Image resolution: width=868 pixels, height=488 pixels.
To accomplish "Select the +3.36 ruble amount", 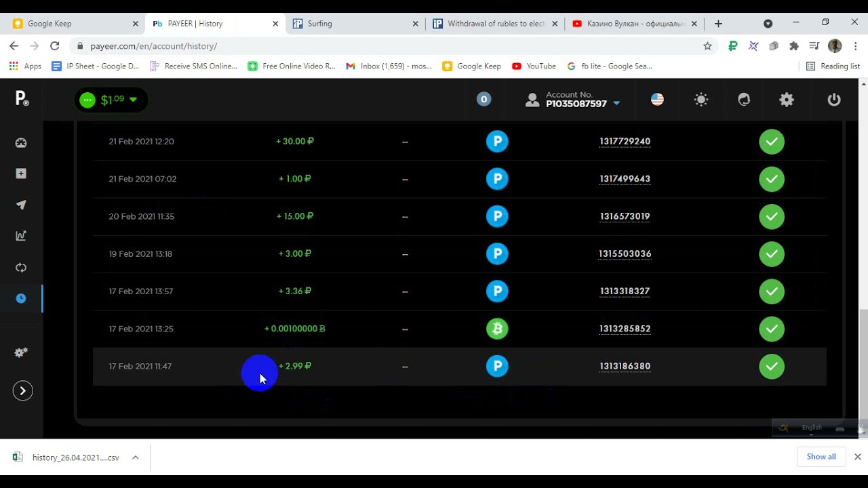I will point(294,291).
